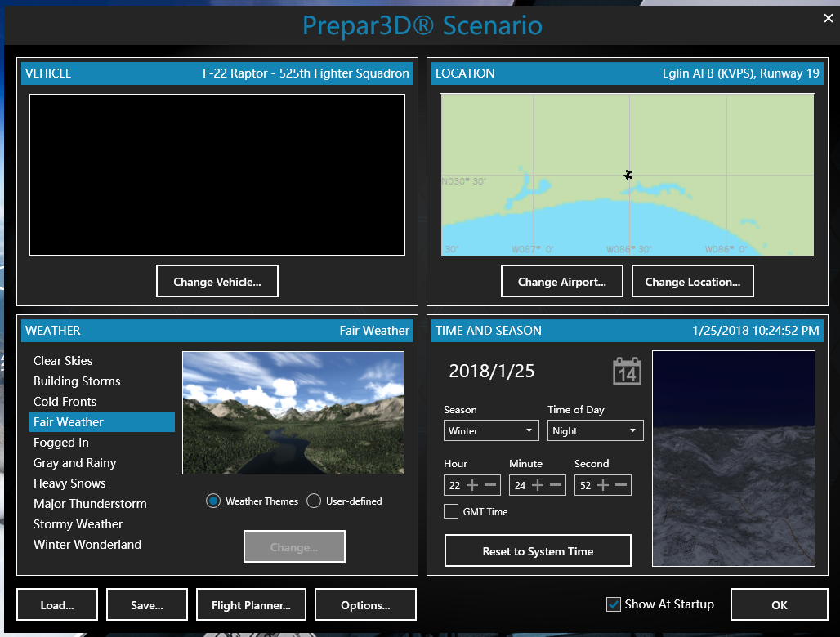Choose the Weather Themes radio option

click(213, 501)
